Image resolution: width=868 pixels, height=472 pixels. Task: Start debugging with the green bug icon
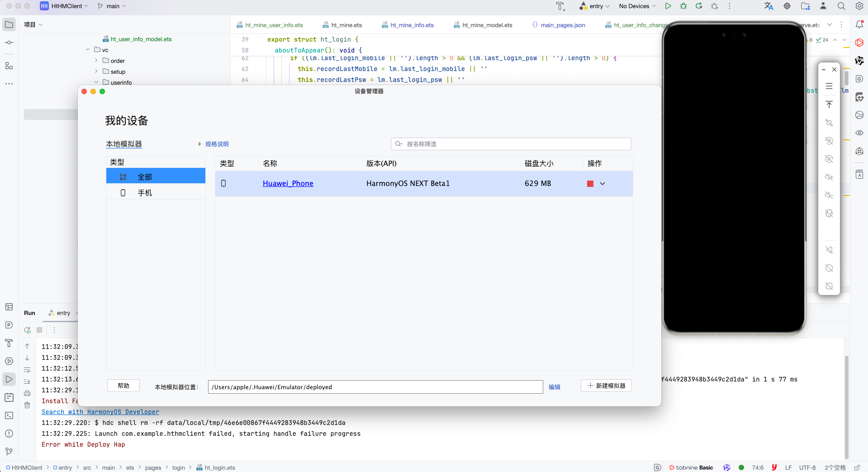tap(683, 6)
